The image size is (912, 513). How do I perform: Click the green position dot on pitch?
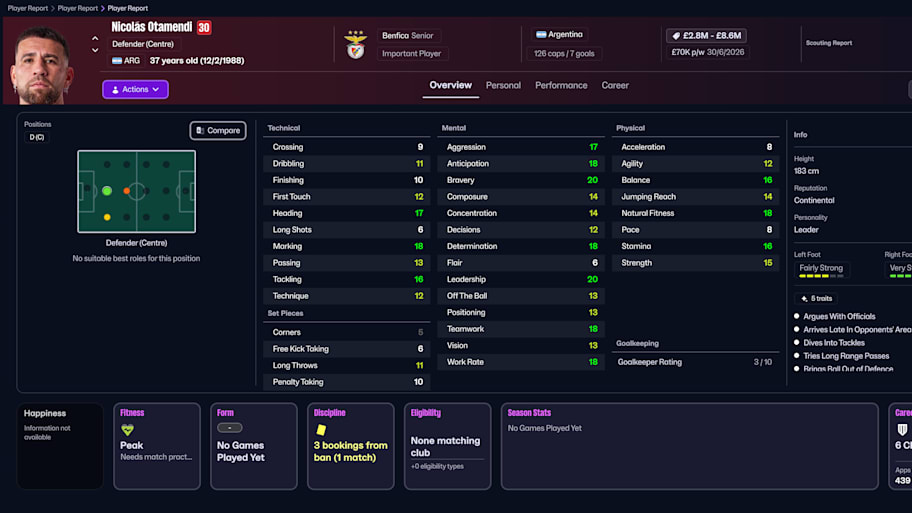107,191
